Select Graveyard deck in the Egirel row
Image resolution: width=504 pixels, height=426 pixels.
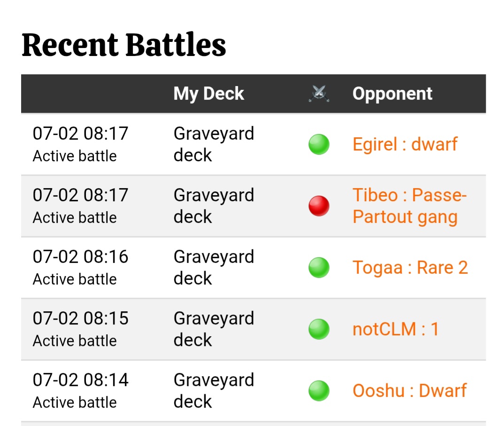(x=214, y=144)
